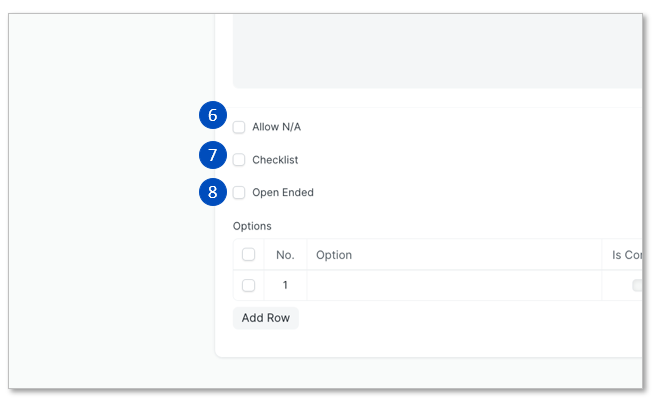Click the "Open Ended" label text

(x=283, y=192)
